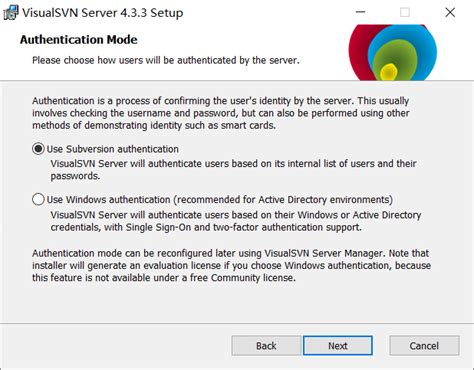Click the Windows 'Single Sign-On' description text
Viewport: 474px width, 370px height.
(236, 221)
